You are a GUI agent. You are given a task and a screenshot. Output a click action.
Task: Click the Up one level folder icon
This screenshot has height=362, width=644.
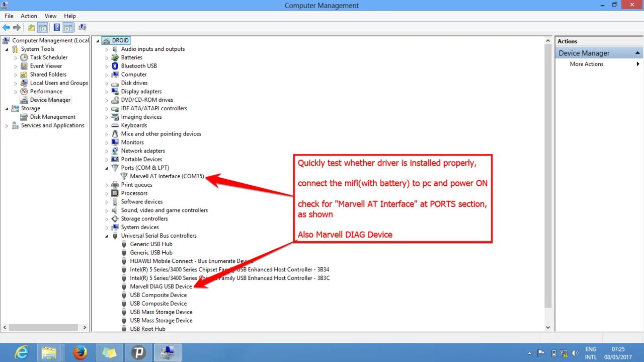point(32,28)
